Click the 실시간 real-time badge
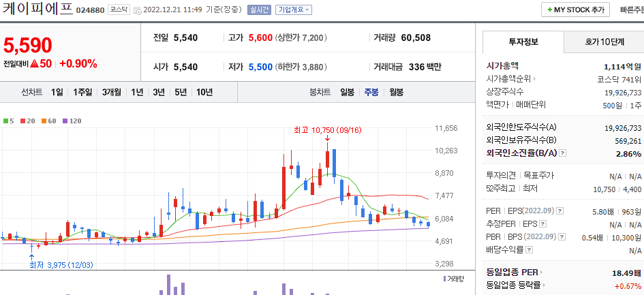644x295 pixels. tap(259, 10)
